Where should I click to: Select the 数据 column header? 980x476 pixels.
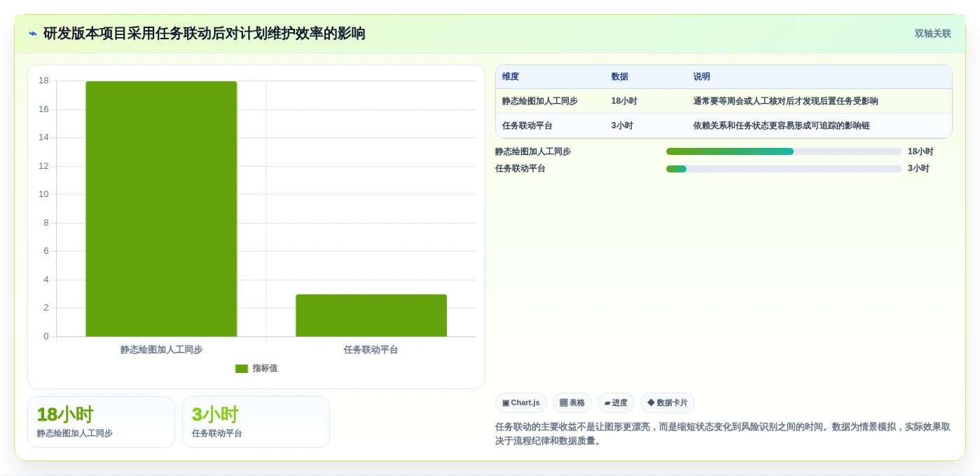pyautogui.click(x=620, y=77)
